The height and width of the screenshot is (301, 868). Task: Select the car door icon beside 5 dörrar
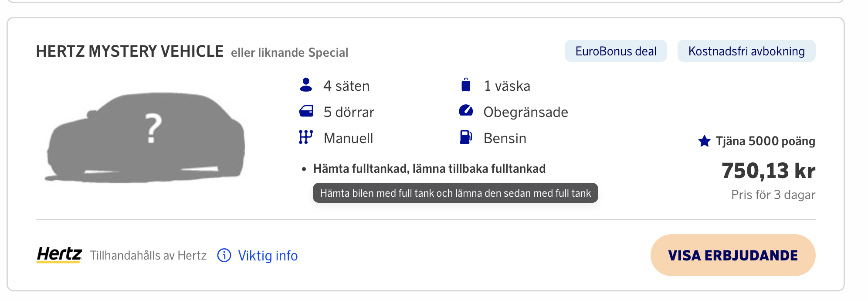(306, 111)
